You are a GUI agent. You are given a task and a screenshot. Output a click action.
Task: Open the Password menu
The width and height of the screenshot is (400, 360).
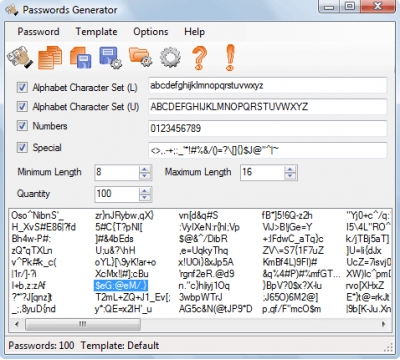38,32
